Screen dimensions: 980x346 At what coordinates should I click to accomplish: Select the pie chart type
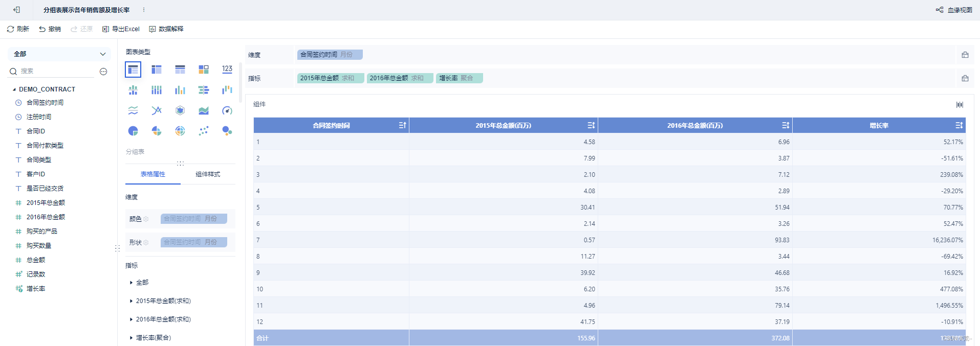133,131
